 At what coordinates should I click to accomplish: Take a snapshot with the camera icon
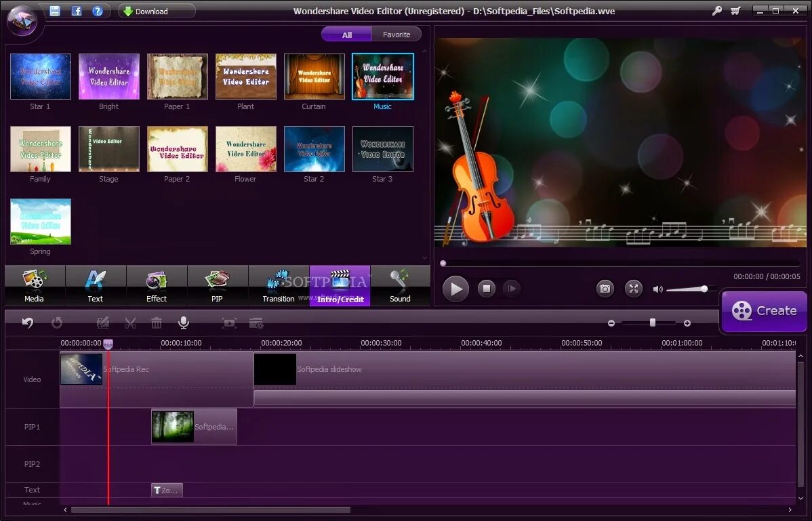pos(605,289)
